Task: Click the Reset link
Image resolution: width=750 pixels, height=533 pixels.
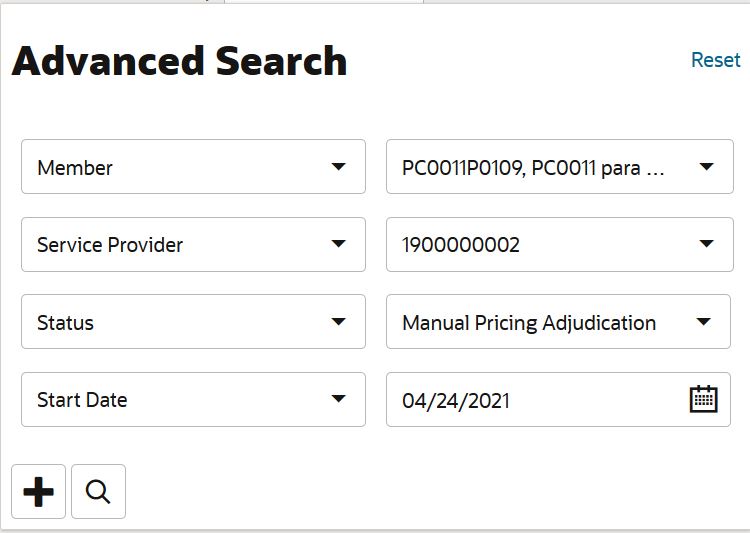Action: (716, 60)
